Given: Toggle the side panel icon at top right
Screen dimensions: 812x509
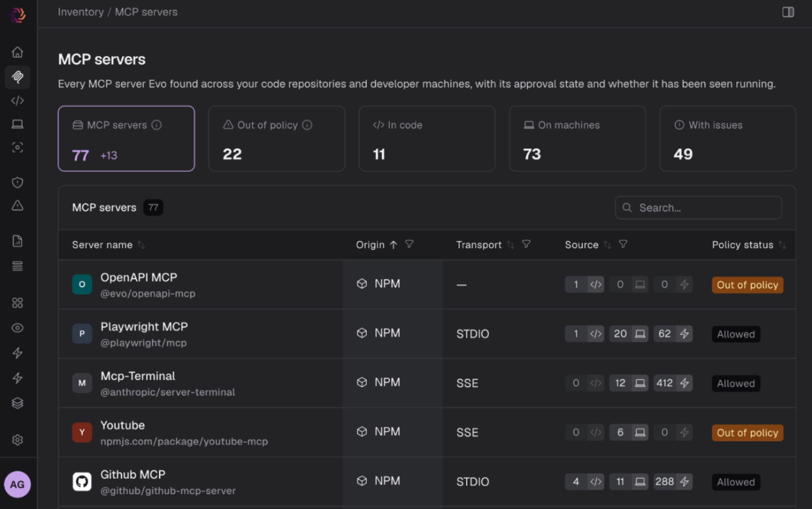Looking at the screenshot, I should point(788,12).
